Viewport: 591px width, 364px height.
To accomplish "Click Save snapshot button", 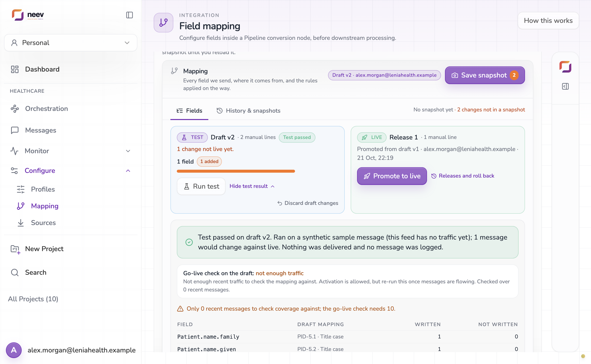I will 485,75.
